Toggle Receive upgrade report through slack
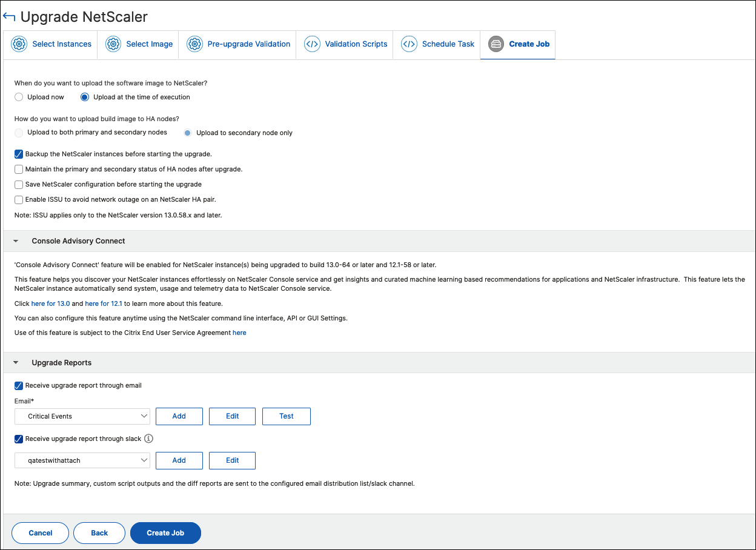Screen dimensions: 756x550 pyautogui.click(x=19, y=439)
